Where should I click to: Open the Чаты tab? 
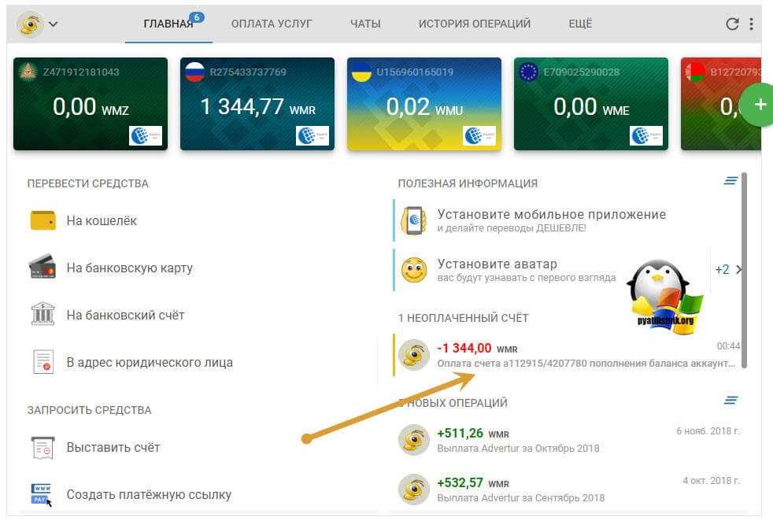pyautogui.click(x=365, y=24)
